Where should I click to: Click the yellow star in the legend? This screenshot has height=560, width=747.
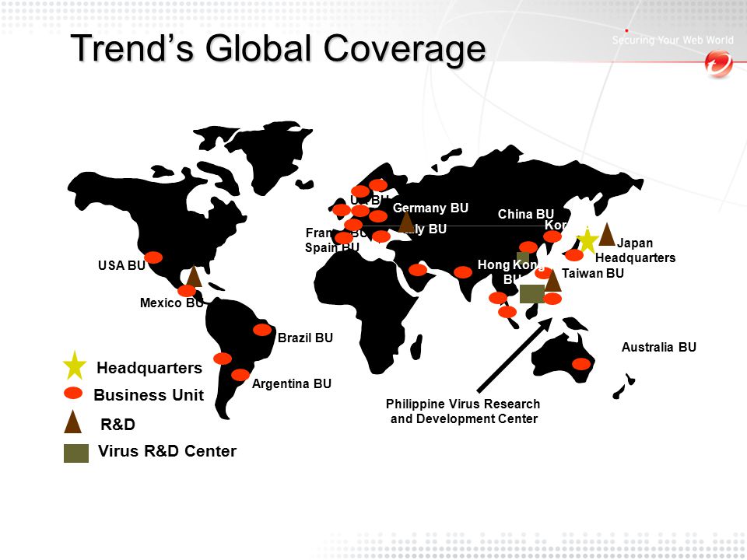click(75, 366)
